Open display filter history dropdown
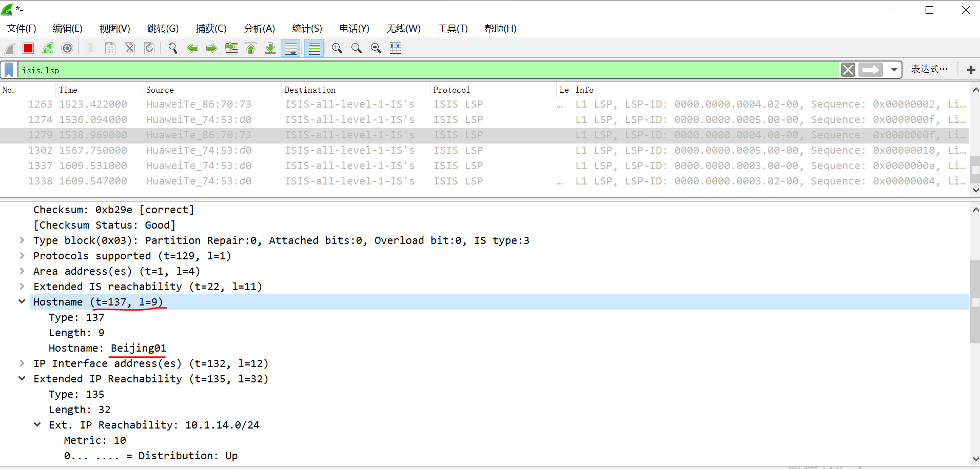 (x=894, y=70)
